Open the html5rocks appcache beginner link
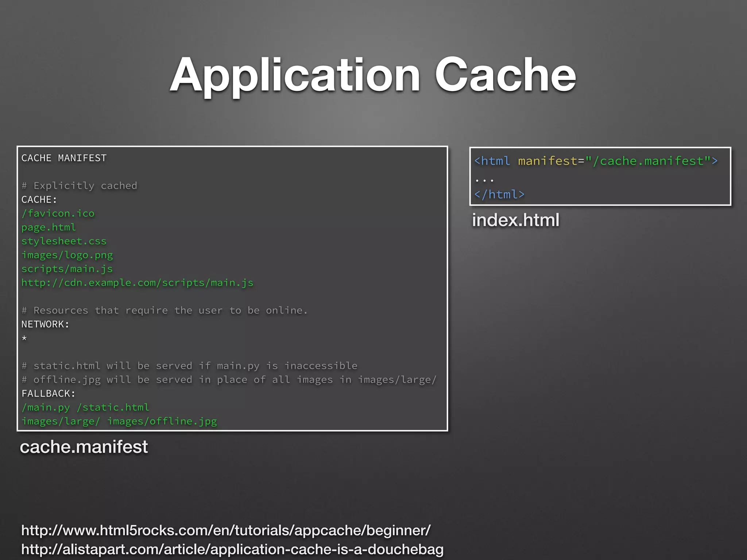 pyautogui.click(x=226, y=530)
